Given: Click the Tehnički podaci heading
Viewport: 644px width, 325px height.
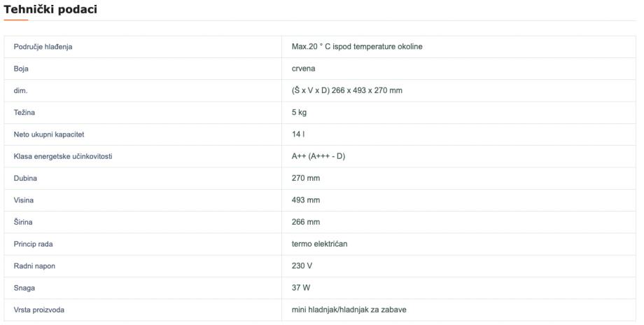Looking at the screenshot, I should click(x=50, y=10).
